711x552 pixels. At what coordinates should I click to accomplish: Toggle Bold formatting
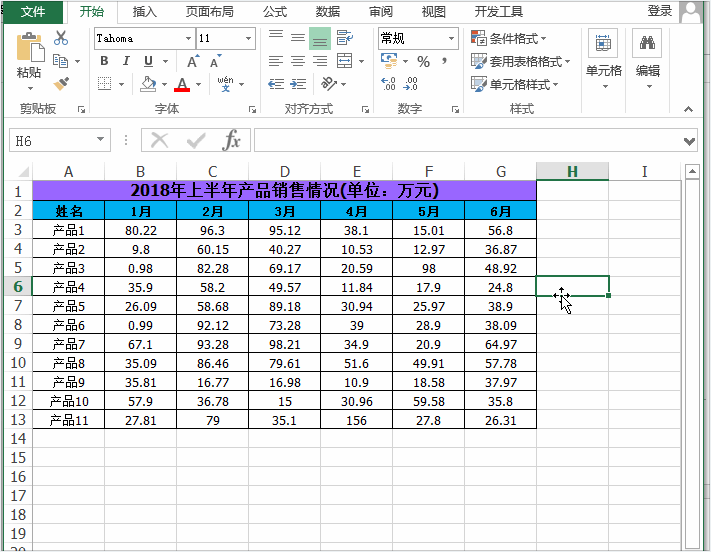point(104,61)
